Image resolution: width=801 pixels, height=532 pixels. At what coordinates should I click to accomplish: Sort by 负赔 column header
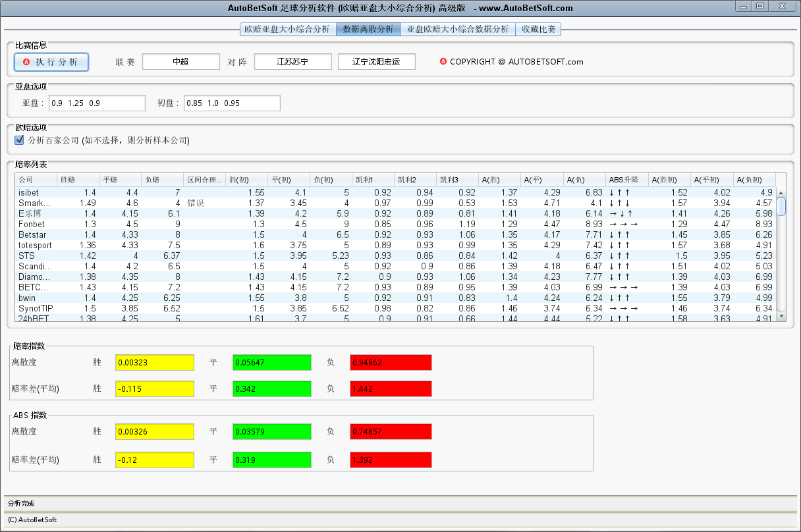(162, 180)
